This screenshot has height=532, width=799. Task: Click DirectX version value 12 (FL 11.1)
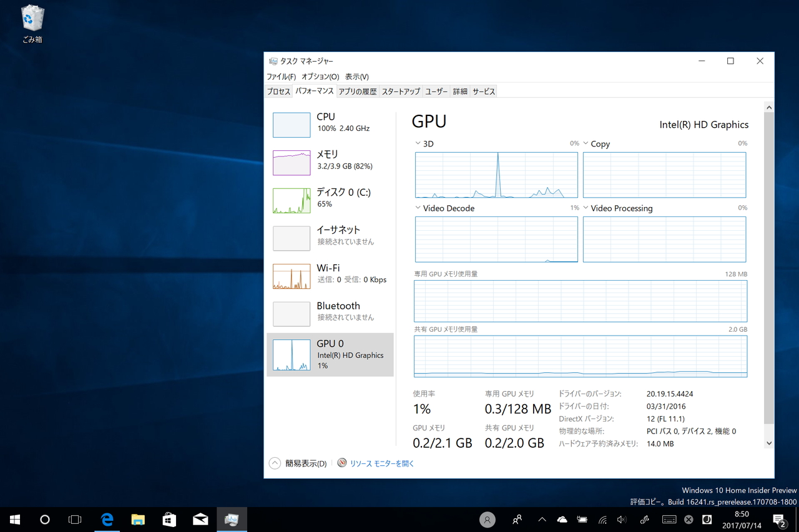tap(665, 419)
